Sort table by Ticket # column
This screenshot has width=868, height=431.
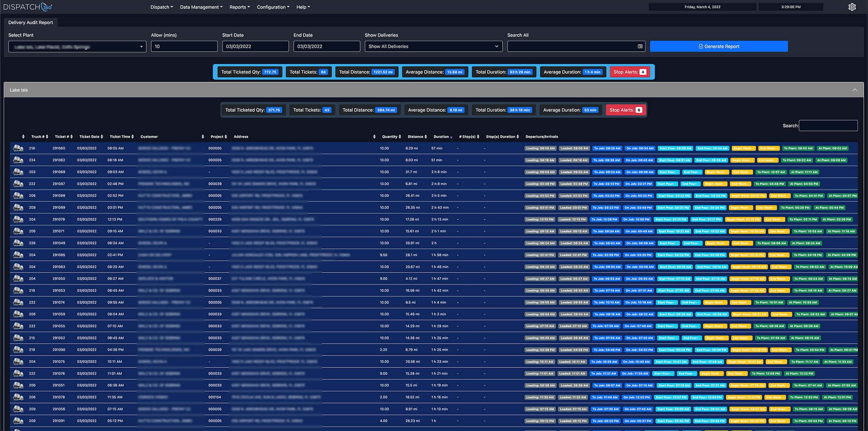pyautogui.click(x=64, y=137)
